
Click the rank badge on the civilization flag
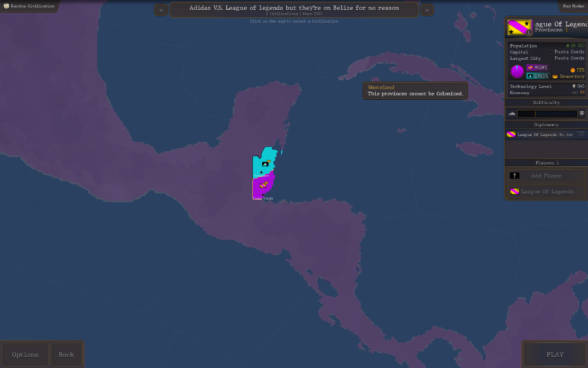pos(529,33)
